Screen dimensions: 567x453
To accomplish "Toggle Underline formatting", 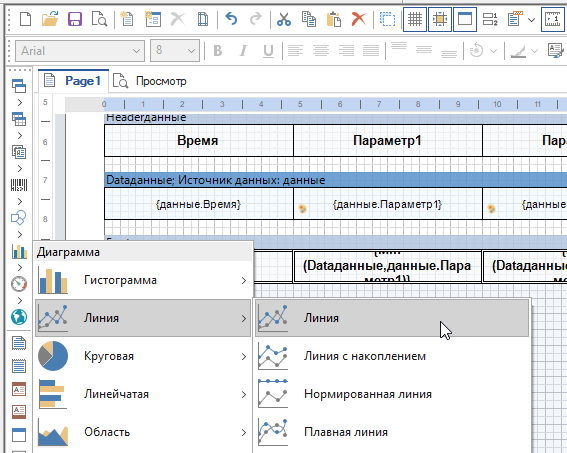I will (268, 51).
